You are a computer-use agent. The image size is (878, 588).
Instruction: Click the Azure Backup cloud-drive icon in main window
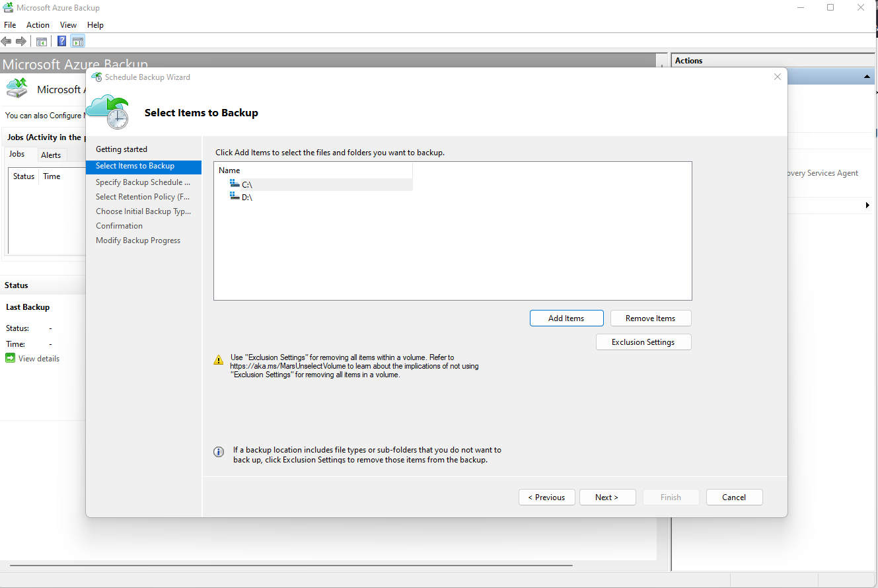(x=17, y=89)
